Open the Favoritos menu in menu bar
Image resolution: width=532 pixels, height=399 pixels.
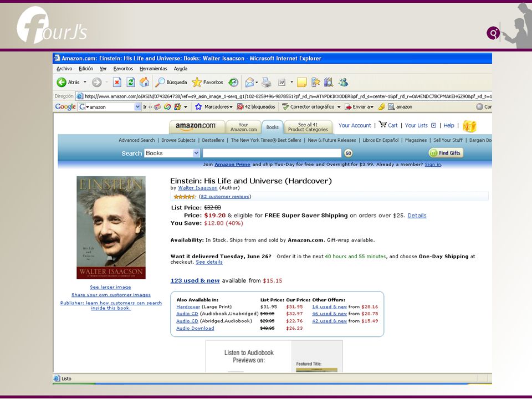click(123, 69)
